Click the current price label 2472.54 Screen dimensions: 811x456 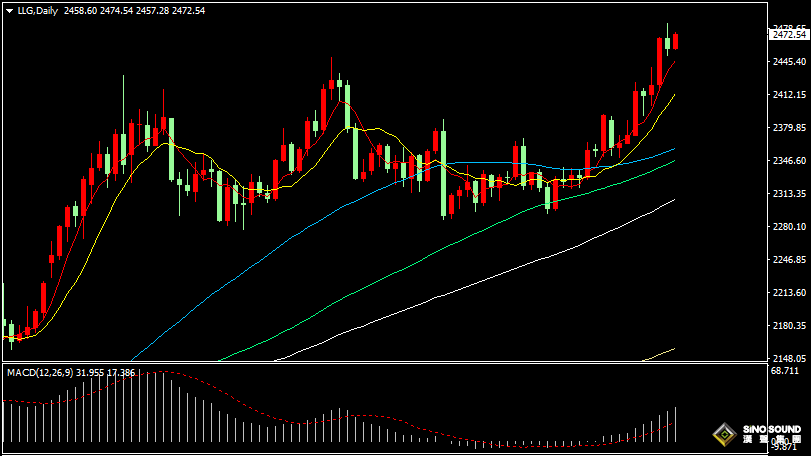788,35
